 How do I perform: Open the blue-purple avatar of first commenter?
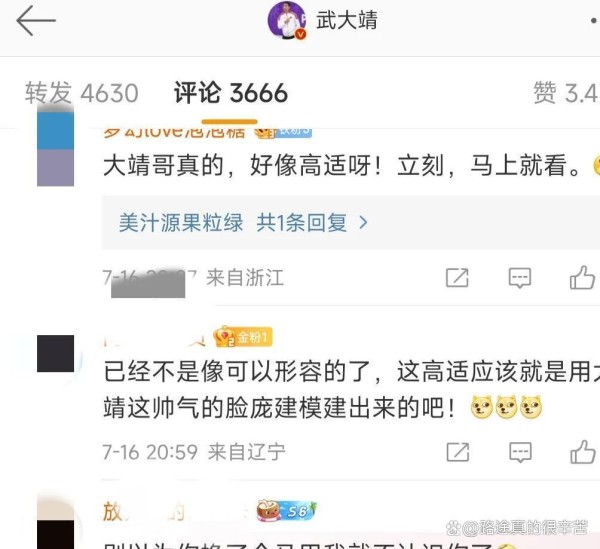tap(55, 148)
